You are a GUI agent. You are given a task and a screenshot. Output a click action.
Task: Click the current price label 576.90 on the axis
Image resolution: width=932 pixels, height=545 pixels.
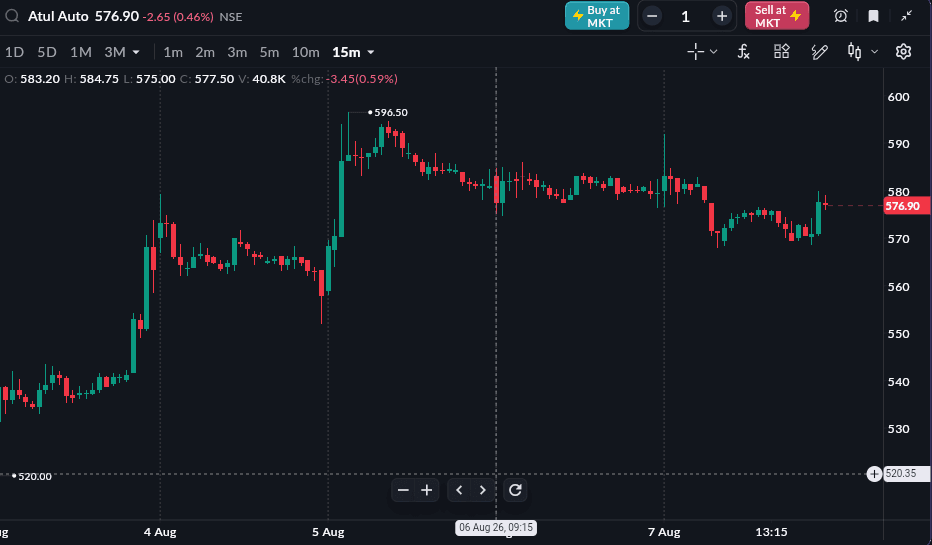click(x=906, y=206)
